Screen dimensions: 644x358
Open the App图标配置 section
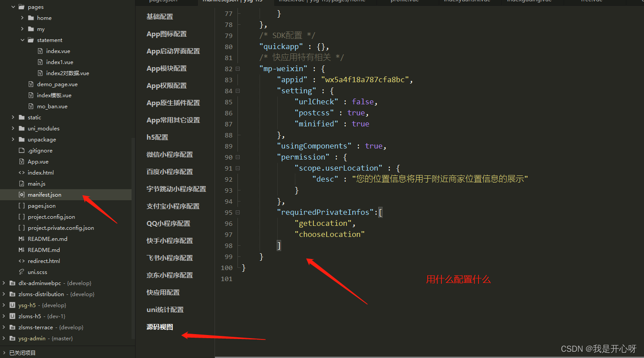pos(166,34)
